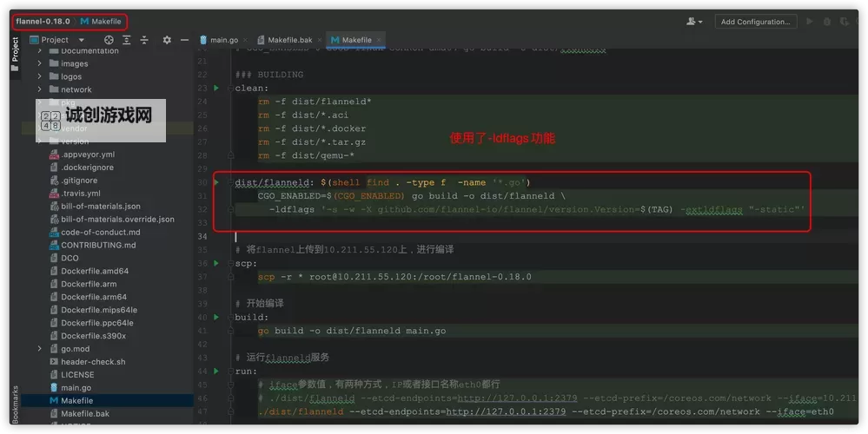The height and width of the screenshot is (434, 868).
Task: Click the scp -r root@10.211.55.120 line
Action: pos(394,277)
